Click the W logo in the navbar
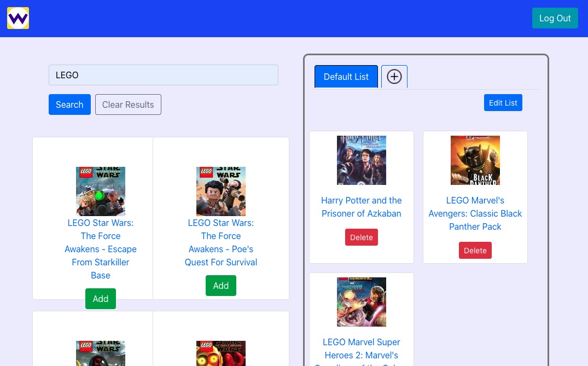Viewport: 588px width, 366px height. click(x=18, y=18)
